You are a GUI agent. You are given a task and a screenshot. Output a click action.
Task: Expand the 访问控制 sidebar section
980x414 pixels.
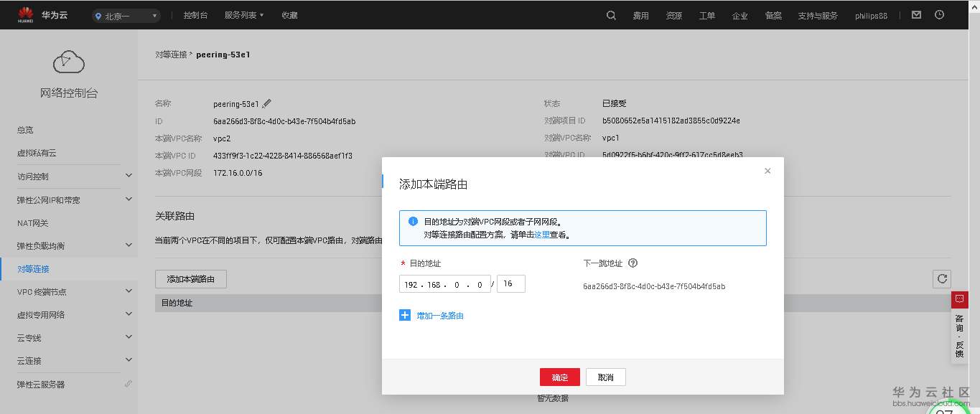point(129,176)
